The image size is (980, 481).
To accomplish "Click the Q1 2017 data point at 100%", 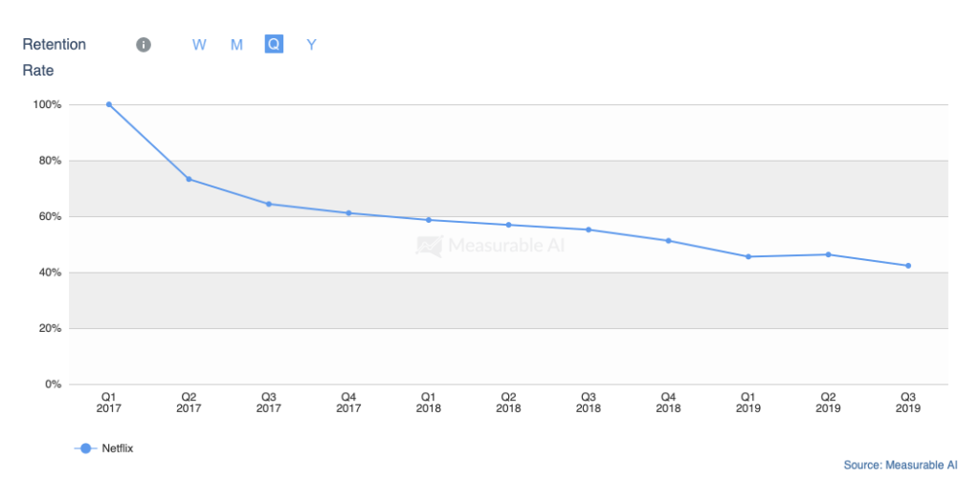I will coord(109,104).
